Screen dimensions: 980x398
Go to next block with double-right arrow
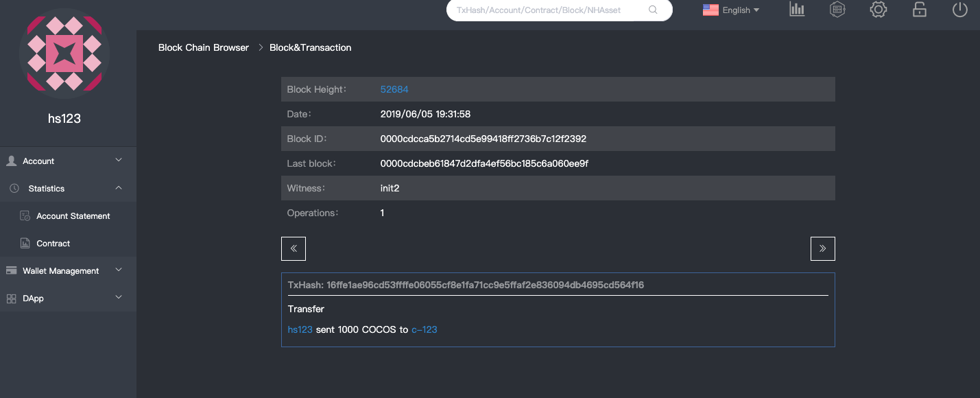tap(823, 248)
